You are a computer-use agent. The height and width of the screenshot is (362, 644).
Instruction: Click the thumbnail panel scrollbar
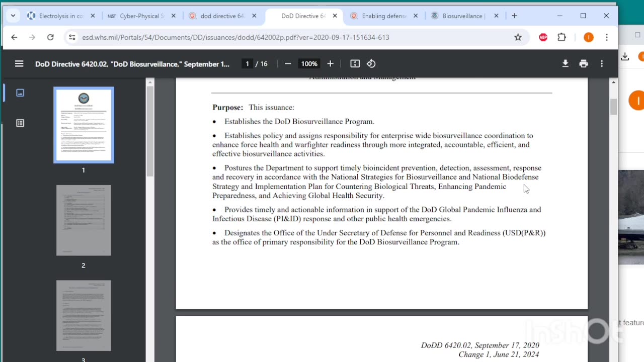(x=150, y=131)
